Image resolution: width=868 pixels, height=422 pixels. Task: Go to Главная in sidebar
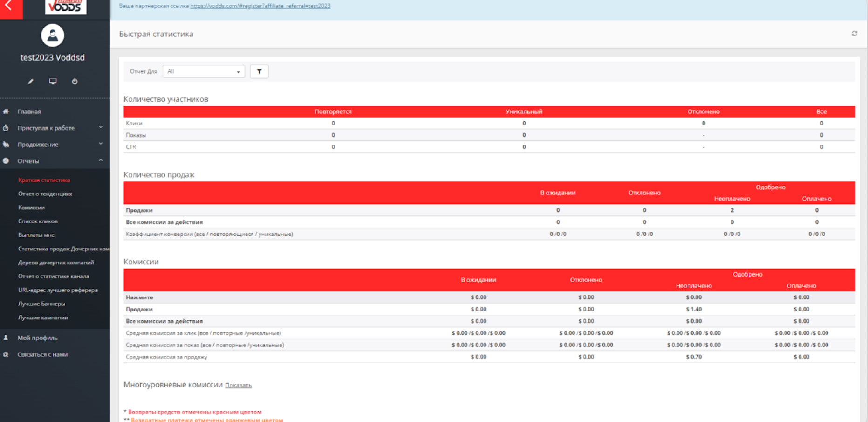(x=29, y=111)
